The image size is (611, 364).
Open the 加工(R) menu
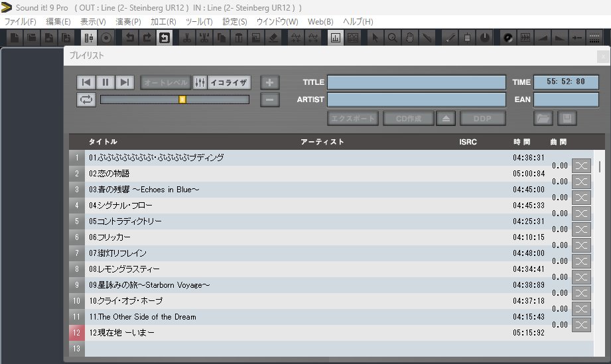(x=163, y=22)
